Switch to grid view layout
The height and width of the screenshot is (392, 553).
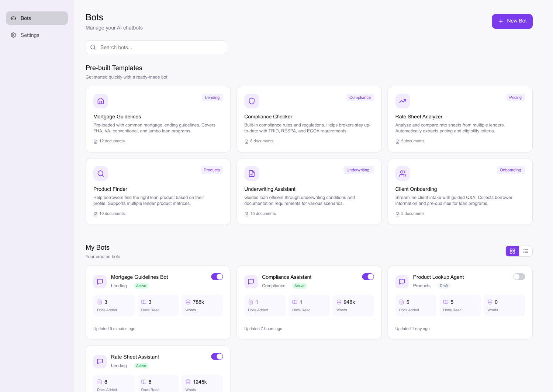512,251
